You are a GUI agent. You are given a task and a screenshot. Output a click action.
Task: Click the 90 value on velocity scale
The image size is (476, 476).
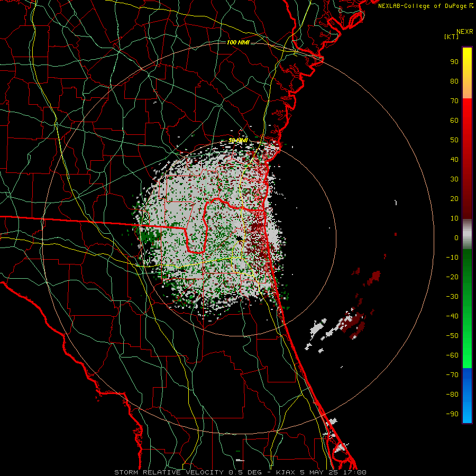point(454,62)
